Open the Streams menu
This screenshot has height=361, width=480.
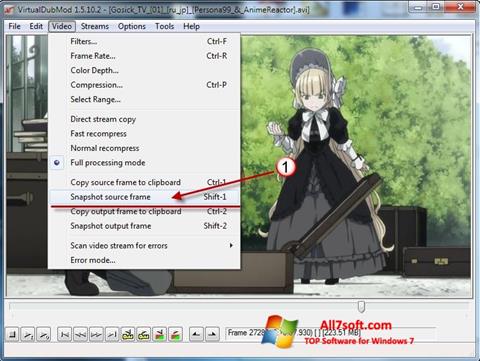(95, 26)
